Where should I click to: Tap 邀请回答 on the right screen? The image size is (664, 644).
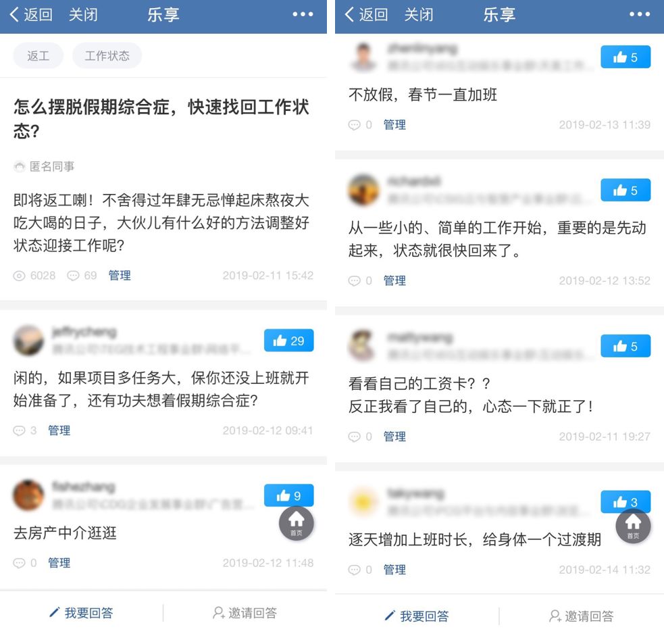tap(582, 616)
